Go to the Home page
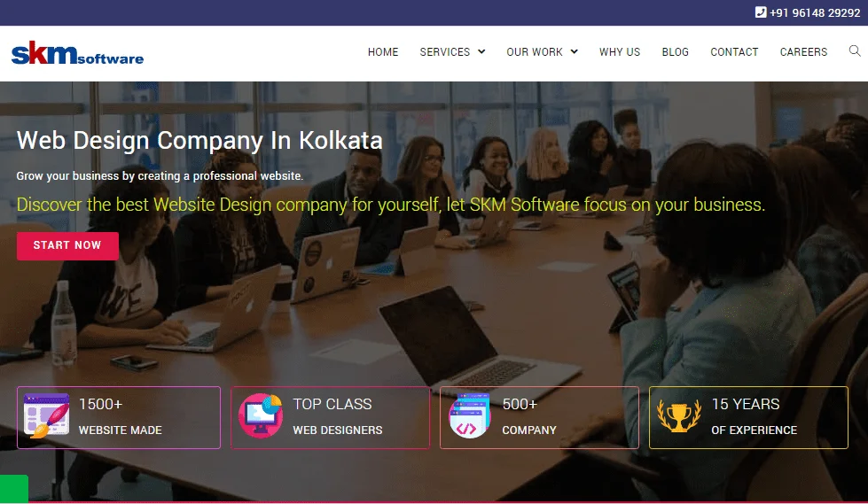 click(x=383, y=52)
